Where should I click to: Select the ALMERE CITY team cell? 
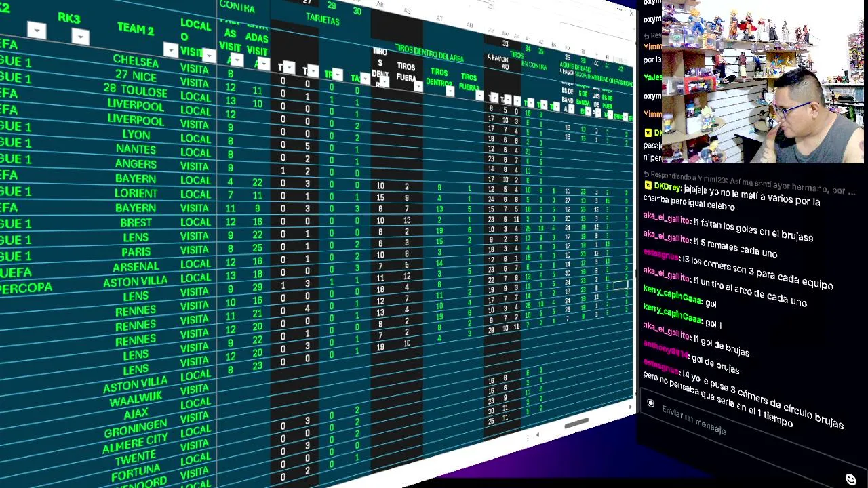point(136,444)
